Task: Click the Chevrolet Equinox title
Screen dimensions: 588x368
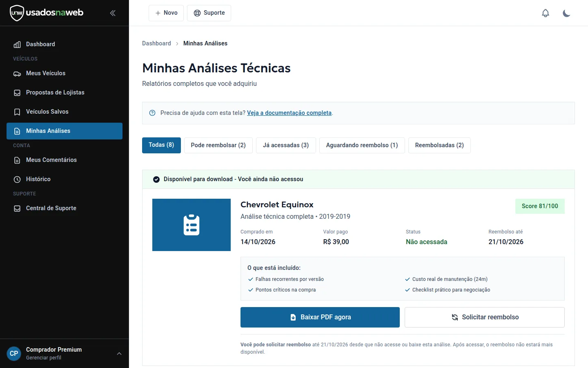Action: tap(277, 204)
